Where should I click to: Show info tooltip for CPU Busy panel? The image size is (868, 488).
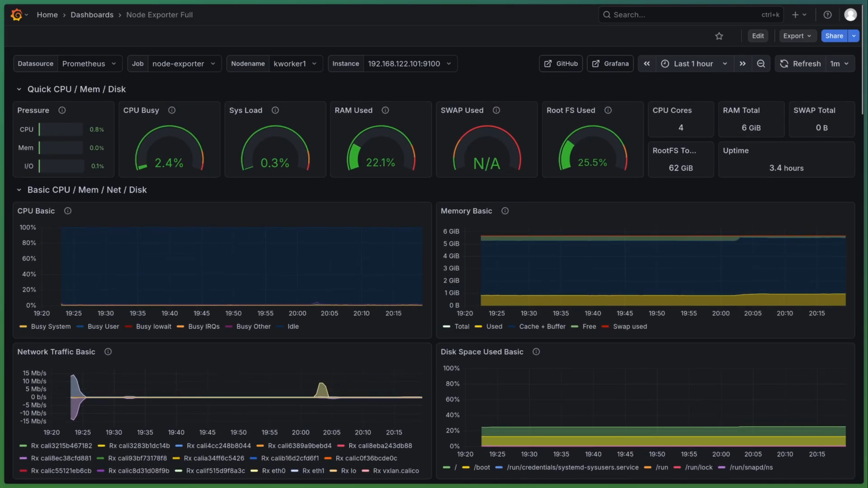[x=172, y=110]
